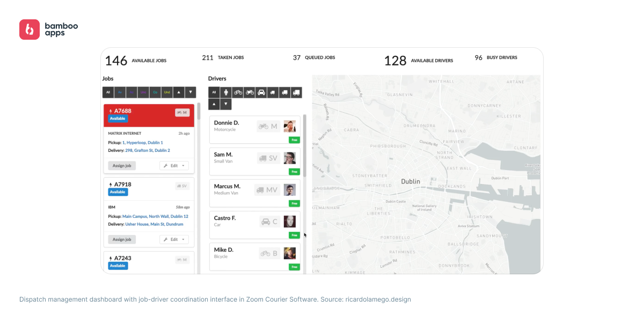Select the Donnie D. driver name
644x322 pixels.
point(226,123)
